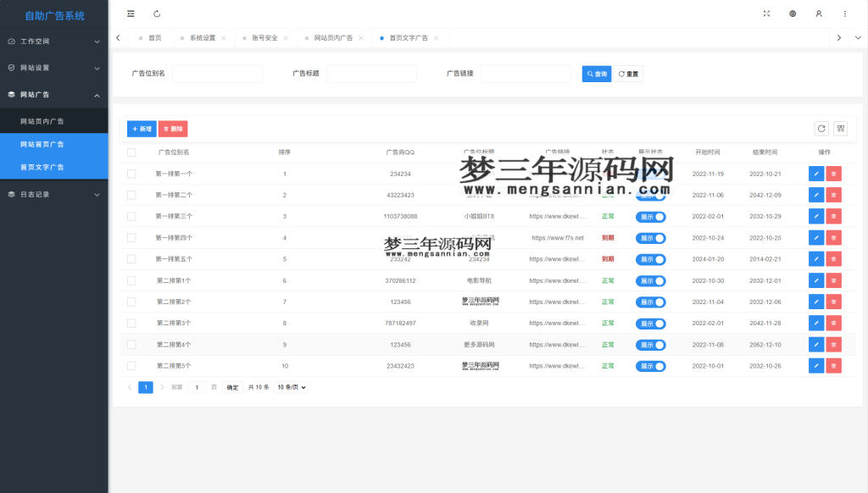Screen dimensions: 868x493
Task: Expand the 工作空间 sidebar menu
Action: (54, 42)
